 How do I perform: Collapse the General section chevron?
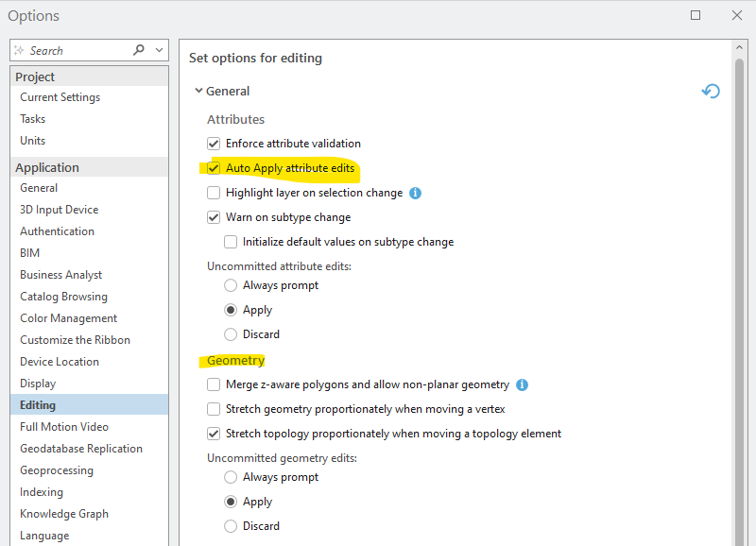tap(198, 91)
